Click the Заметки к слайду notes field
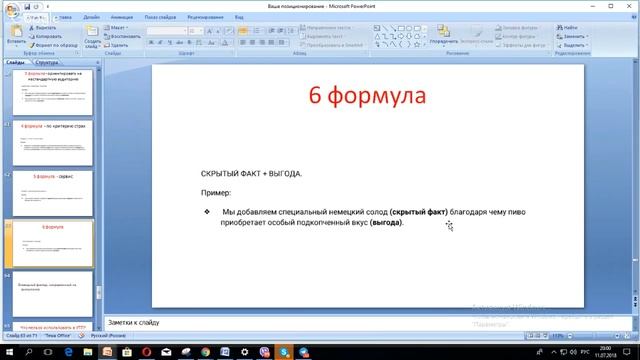The height and width of the screenshot is (360, 640). coord(368,322)
